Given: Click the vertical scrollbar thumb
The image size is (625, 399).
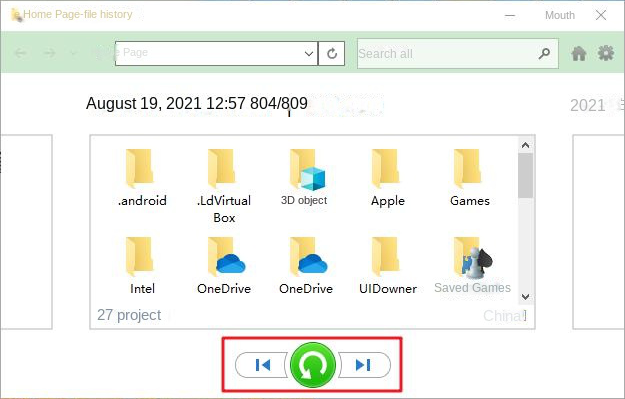Looking at the screenshot, I should 525,175.
